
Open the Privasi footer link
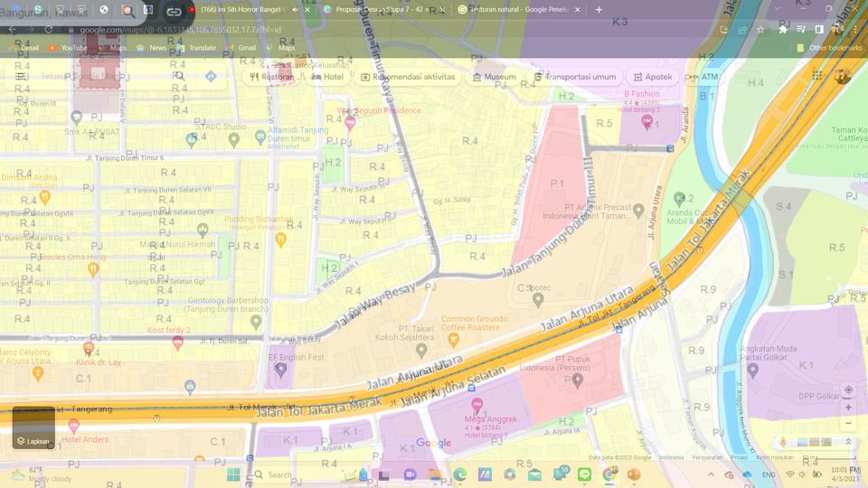coord(739,457)
